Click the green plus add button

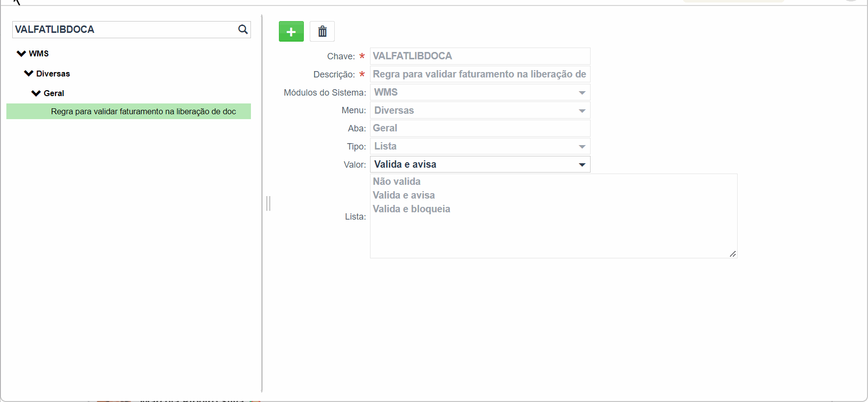click(291, 31)
